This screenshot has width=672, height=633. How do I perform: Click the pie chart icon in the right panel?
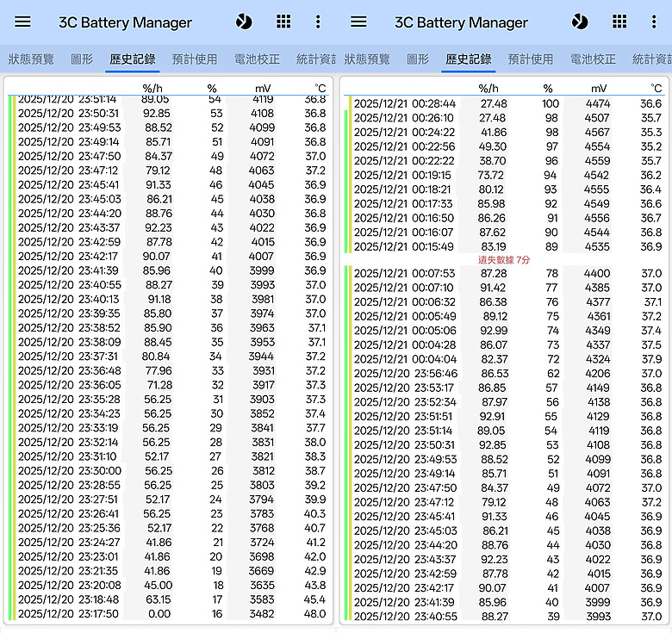580,22
